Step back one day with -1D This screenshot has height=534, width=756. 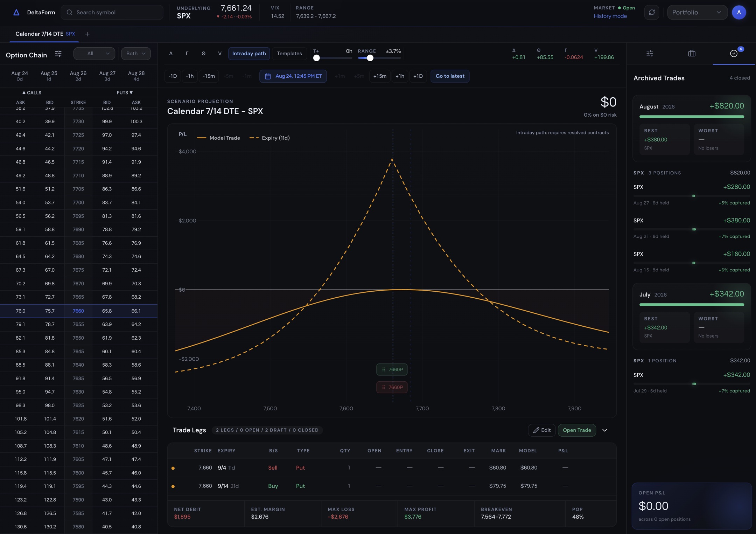(173, 76)
